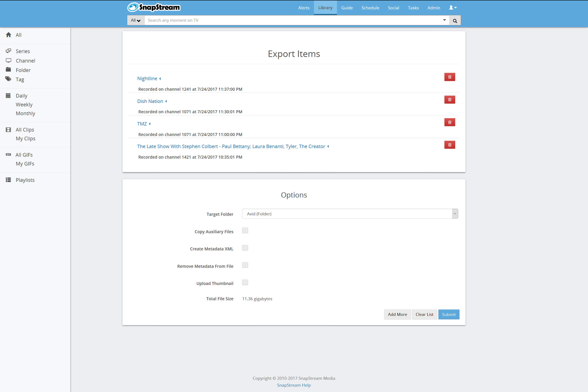Expand The Late Show details arrow
The height and width of the screenshot is (392, 588).
328,147
